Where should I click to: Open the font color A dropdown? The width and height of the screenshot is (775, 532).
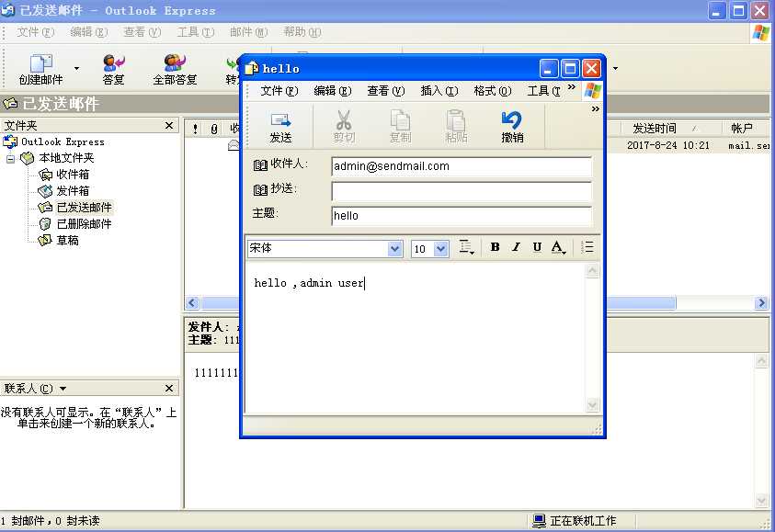(x=559, y=247)
